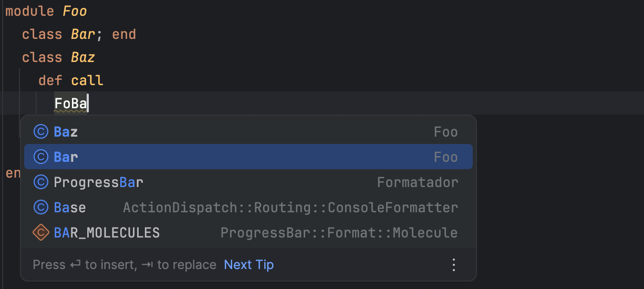644x289 pixels.
Task: Click the class name Baz declaration
Action: (83, 57)
